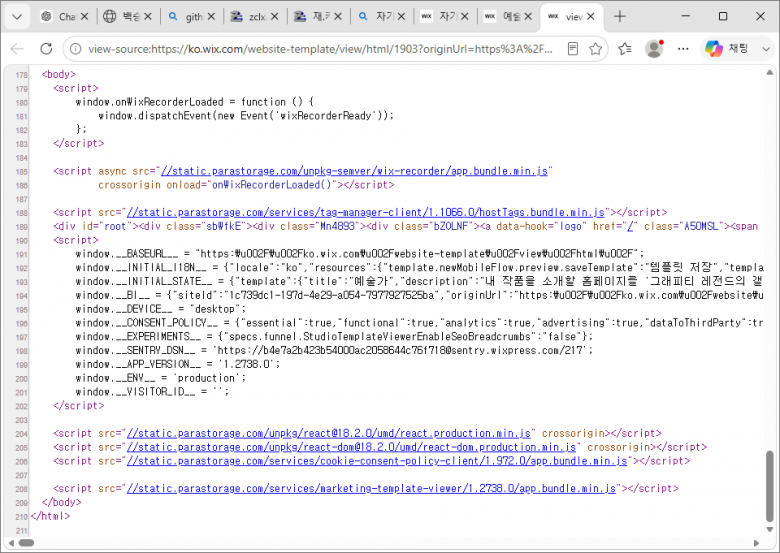Image resolution: width=780 pixels, height=553 pixels.
Task: Switch to the zclx tab
Action: point(248,17)
